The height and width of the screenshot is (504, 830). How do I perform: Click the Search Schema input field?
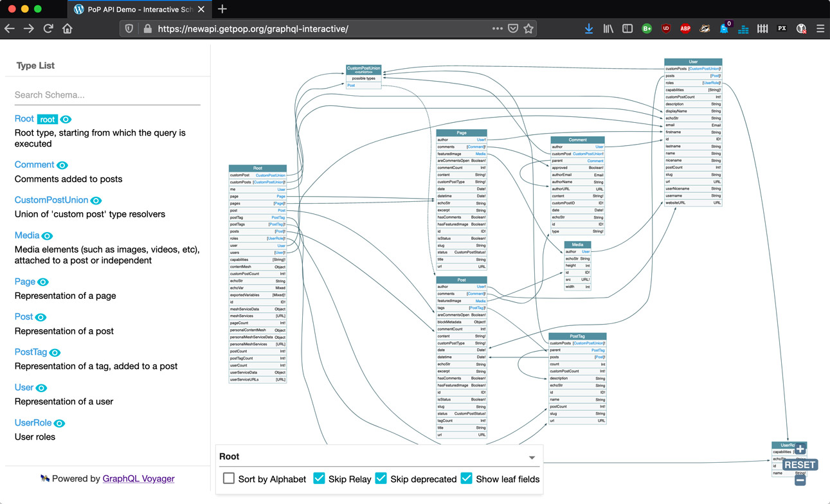pyautogui.click(x=107, y=95)
